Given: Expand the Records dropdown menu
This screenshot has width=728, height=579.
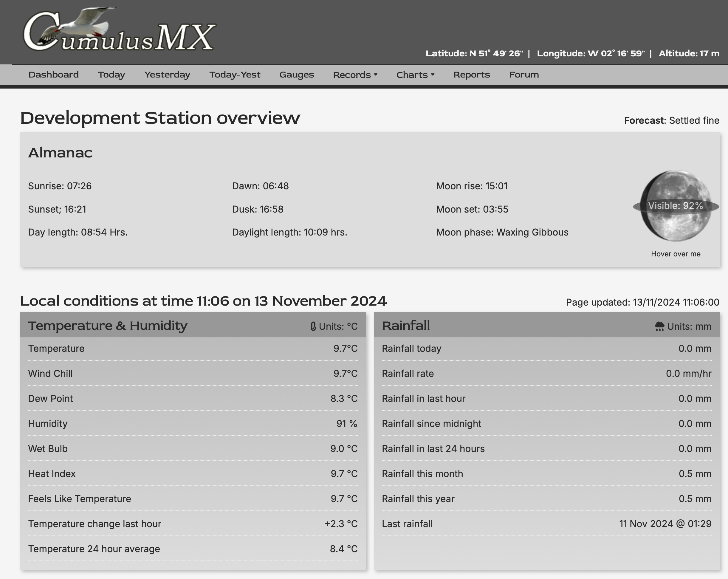Looking at the screenshot, I should (354, 75).
